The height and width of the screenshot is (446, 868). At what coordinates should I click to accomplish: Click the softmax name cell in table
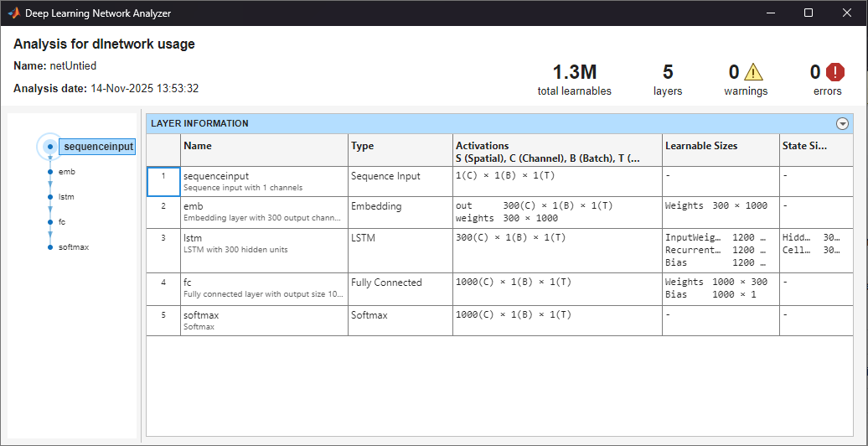[x=264, y=320]
